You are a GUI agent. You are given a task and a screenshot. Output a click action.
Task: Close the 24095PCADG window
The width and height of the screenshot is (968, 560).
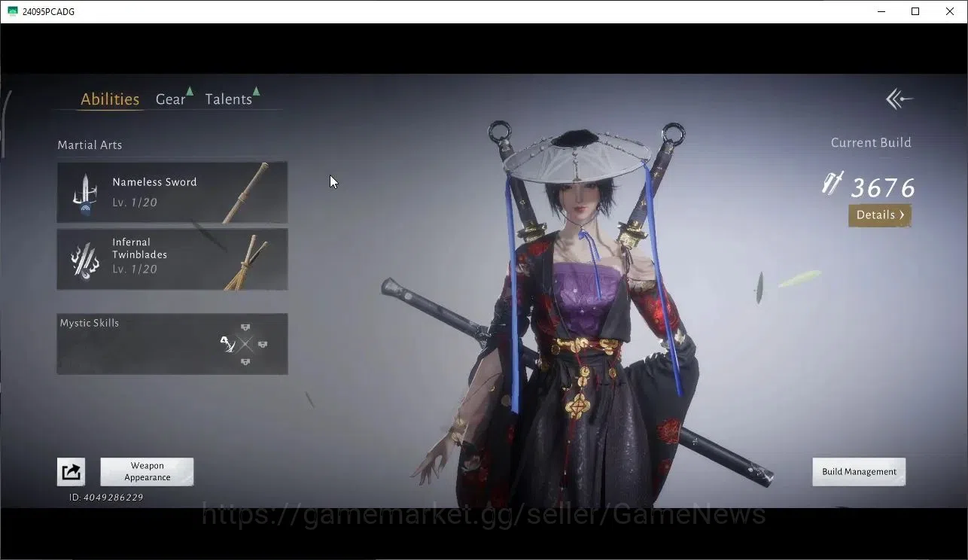[950, 11]
